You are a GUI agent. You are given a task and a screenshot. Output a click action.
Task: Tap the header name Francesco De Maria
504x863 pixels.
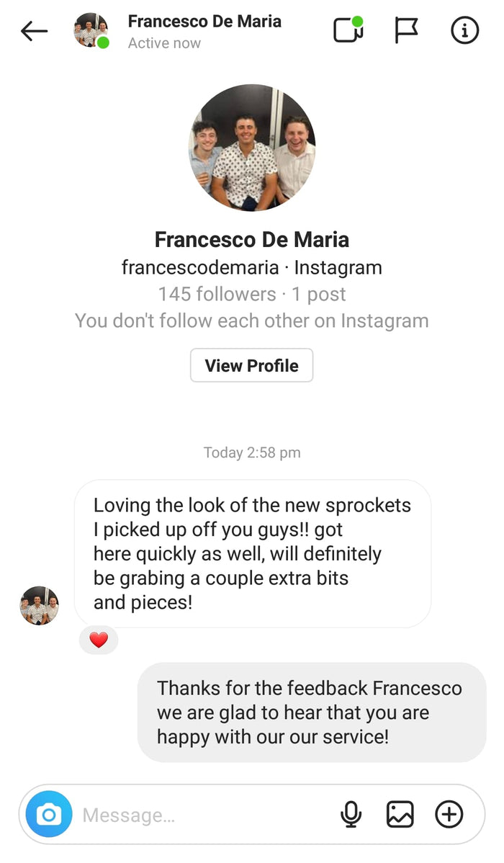(204, 22)
